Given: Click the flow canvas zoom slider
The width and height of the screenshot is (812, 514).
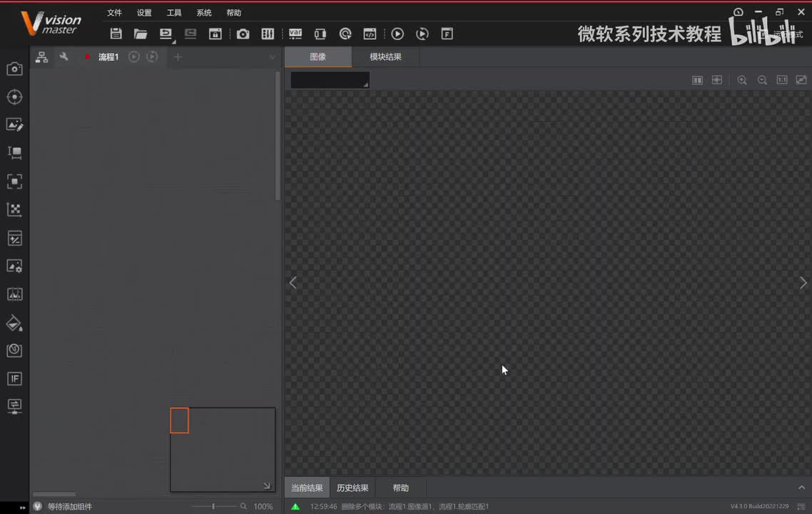Looking at the screenshot, I should click(213, 506).
